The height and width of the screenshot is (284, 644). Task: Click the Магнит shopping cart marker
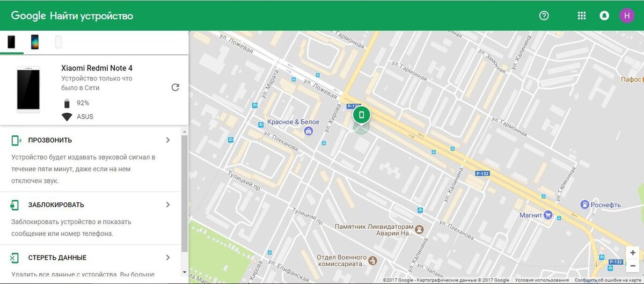[547, 215]
